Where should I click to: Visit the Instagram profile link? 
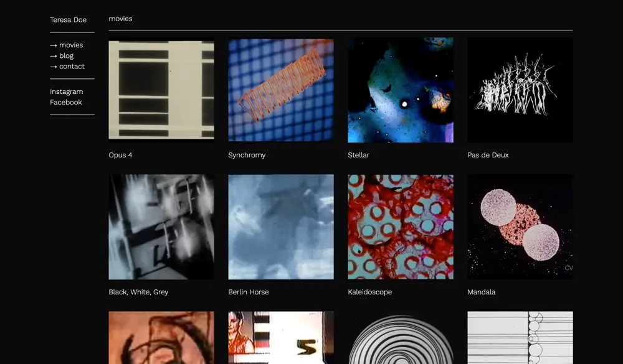(67, 91)
